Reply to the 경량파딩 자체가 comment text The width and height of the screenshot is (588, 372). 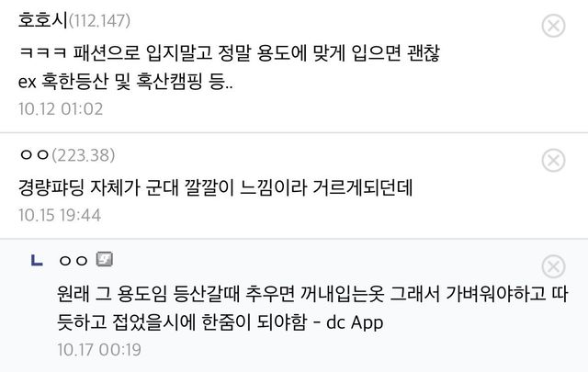pos(216,186)
